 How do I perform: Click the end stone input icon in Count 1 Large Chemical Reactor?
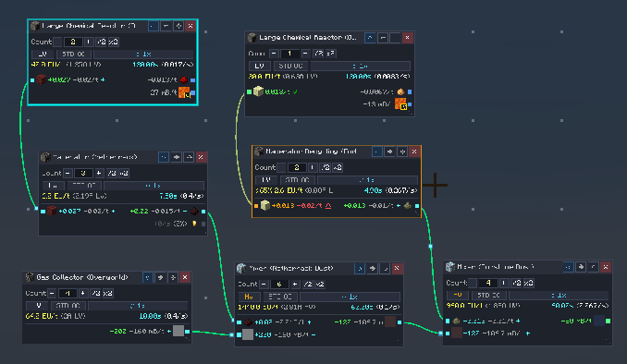(x=258, y=91)
